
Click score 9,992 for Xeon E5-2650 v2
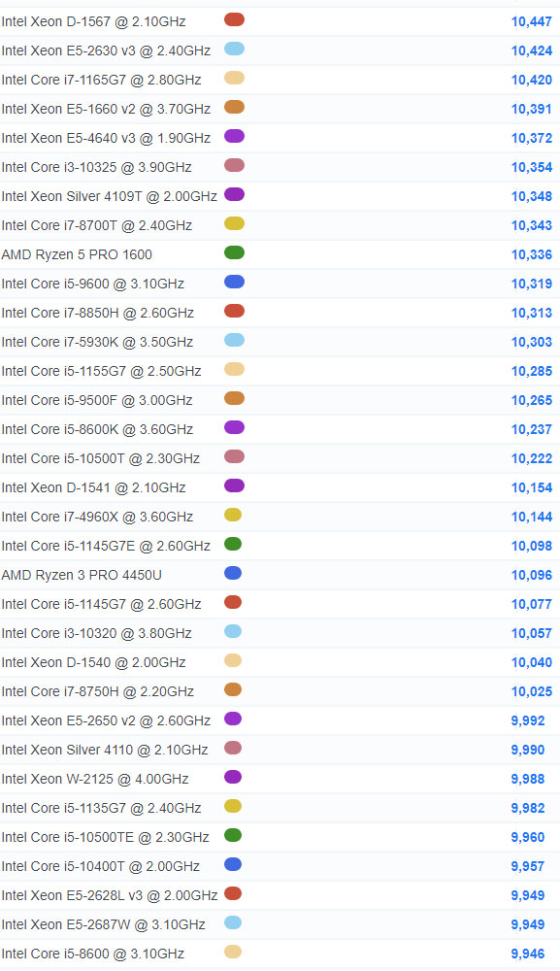click(528, 720)
